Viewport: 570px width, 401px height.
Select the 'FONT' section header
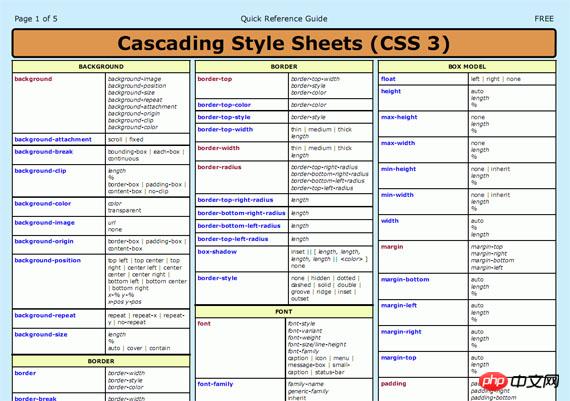coord(284,312)
